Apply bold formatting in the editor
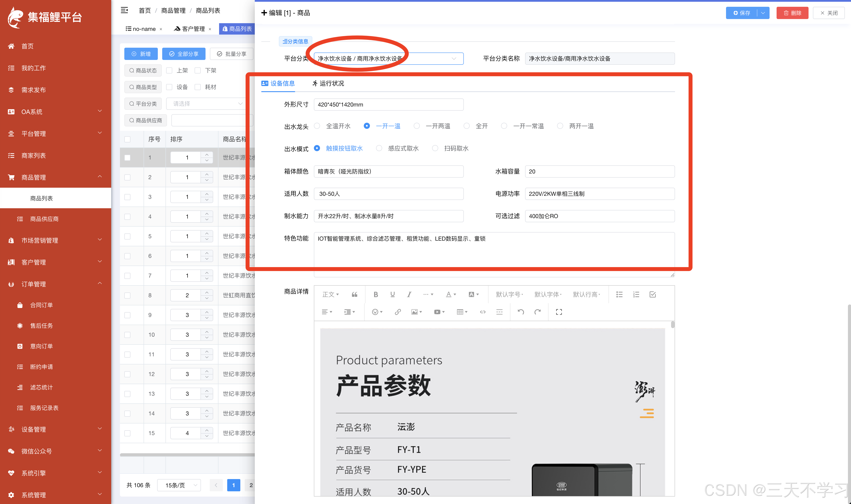Viewport: 851px width, 504px height. pos(376,294)
